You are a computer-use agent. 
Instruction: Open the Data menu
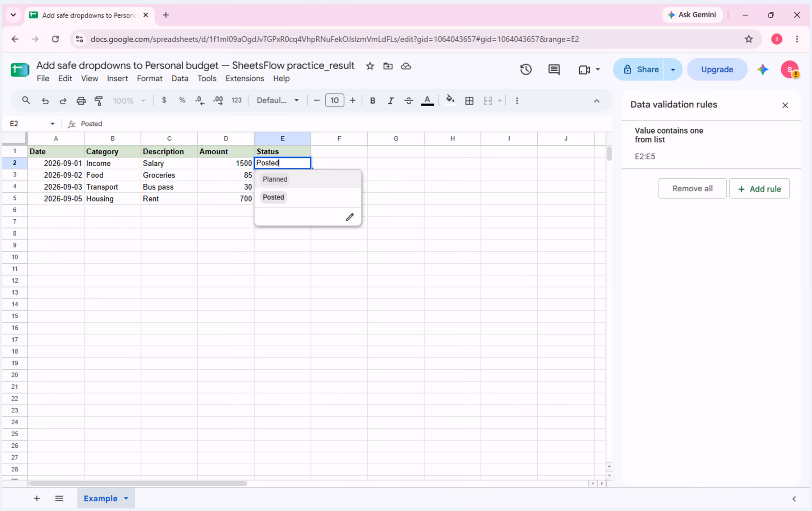tap(180, 79)
